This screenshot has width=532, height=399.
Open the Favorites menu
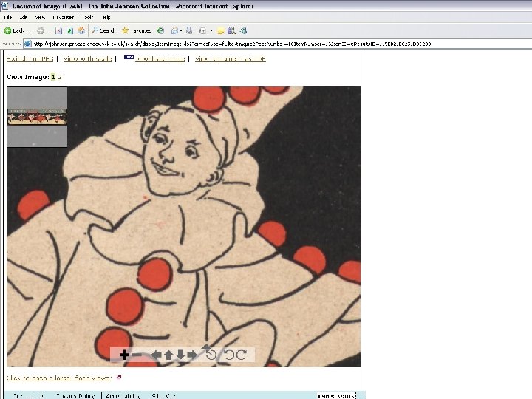64,17
